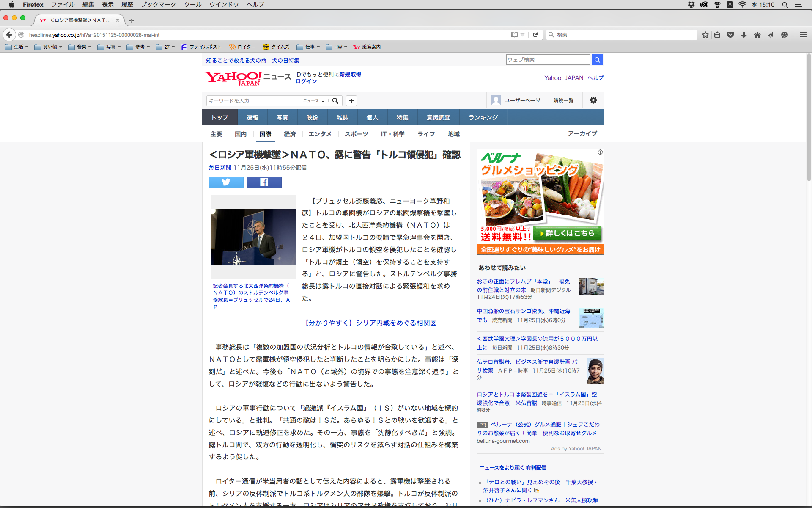Screen dimensions: 812x508
Task: Click the Firefox home toolbar icon
Action: (x=757, y=35)
